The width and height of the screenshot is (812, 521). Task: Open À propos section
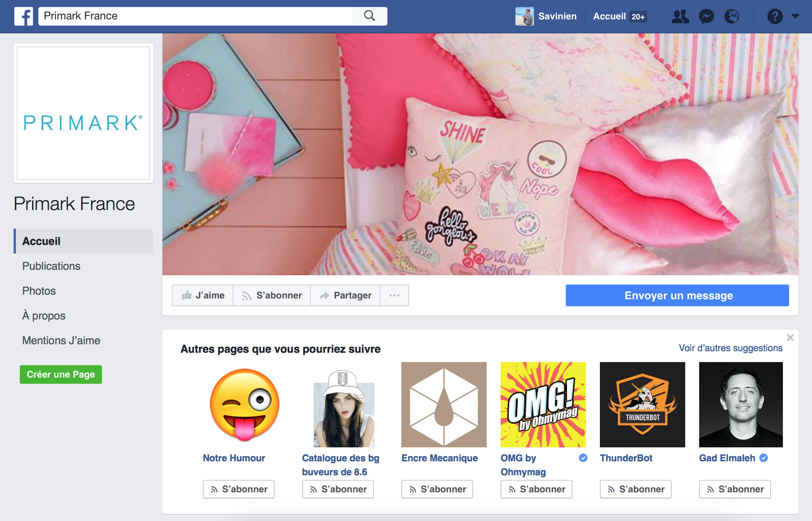(x=44, y=316)
